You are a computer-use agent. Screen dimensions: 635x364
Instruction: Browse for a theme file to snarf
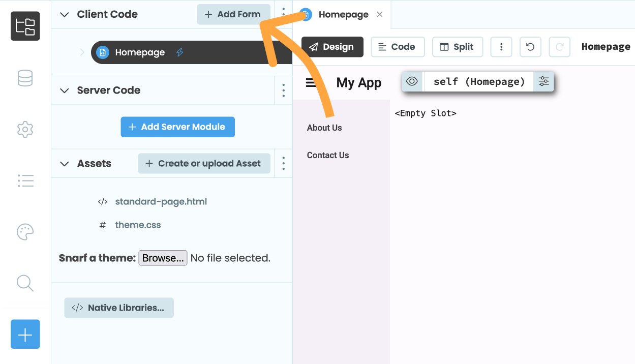click(x=163, y=258)
